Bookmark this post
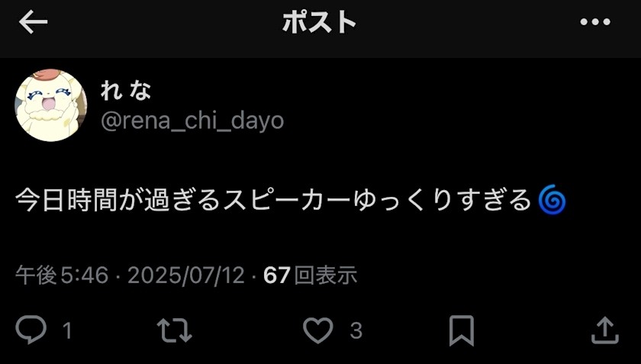This screenshot has height=364, width=641. coord(462,330)
